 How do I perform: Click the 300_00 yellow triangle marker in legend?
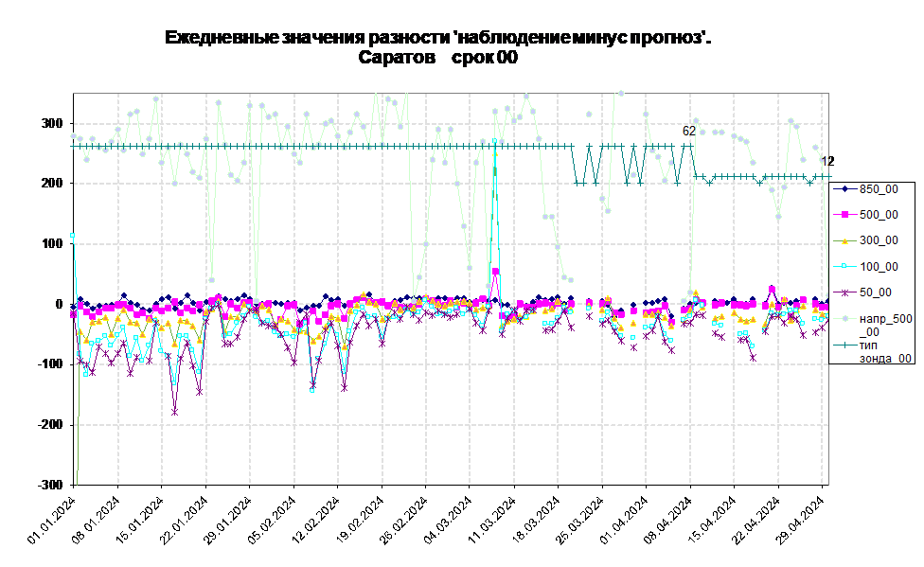[844, 240]
